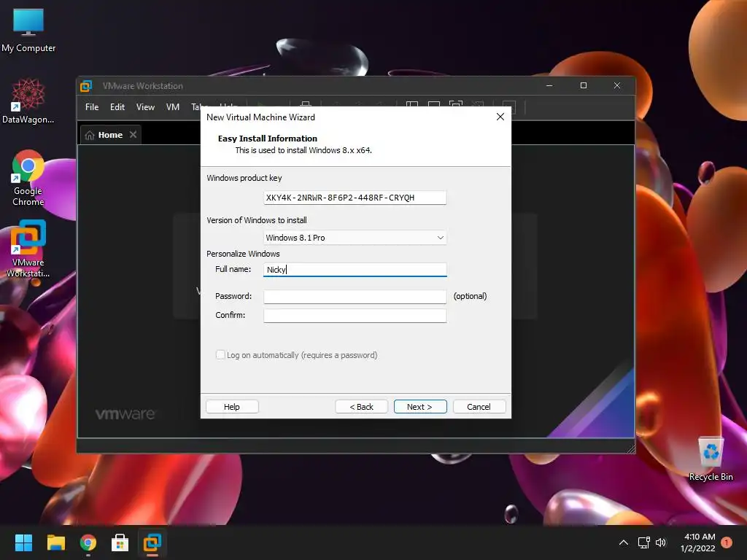Click the 'Easy Install Information' heading
Screen dimensions: 747x560
[x=267, y=139]
